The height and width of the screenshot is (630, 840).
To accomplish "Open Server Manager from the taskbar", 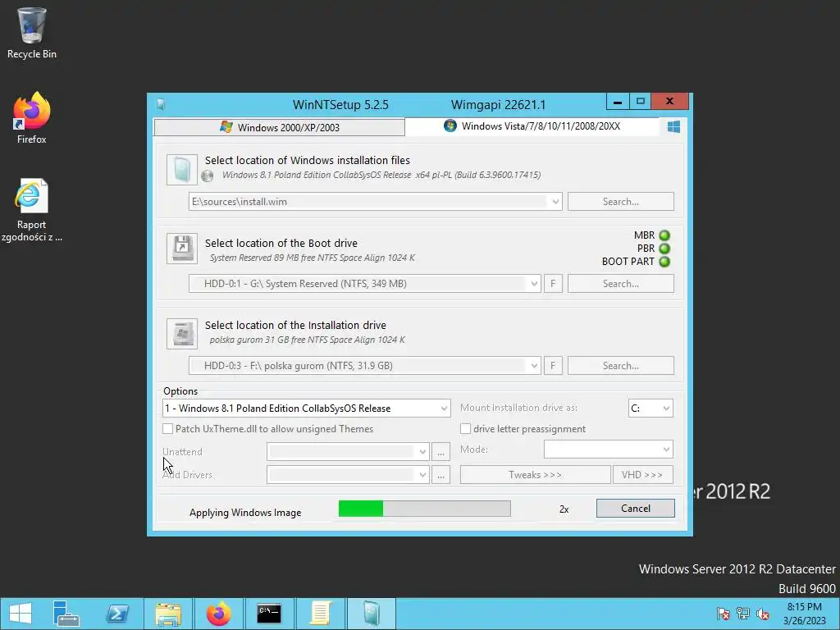I will [66, 614].
